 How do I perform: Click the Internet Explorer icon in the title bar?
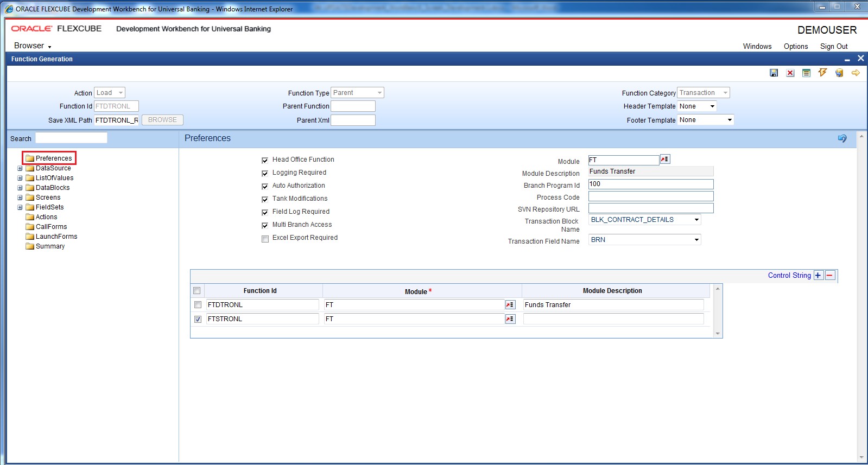click(x=9, y=9)
